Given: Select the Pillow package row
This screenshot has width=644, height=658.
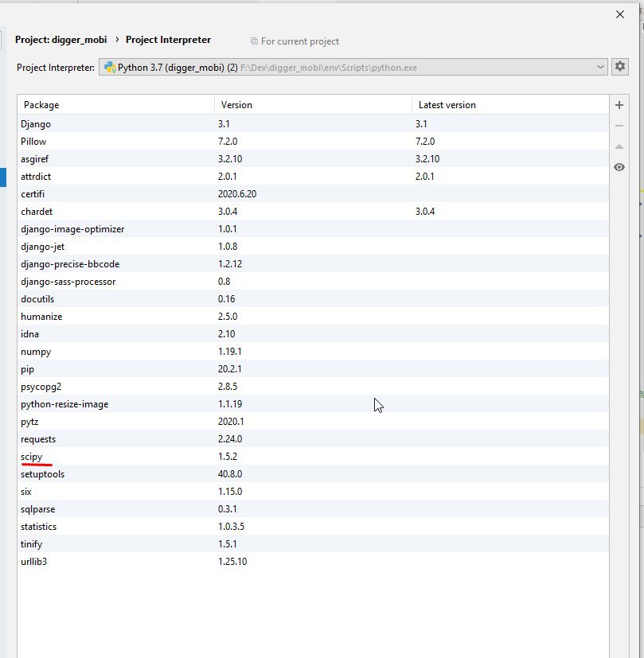Looking at the screenshot, I should (313, 142).
